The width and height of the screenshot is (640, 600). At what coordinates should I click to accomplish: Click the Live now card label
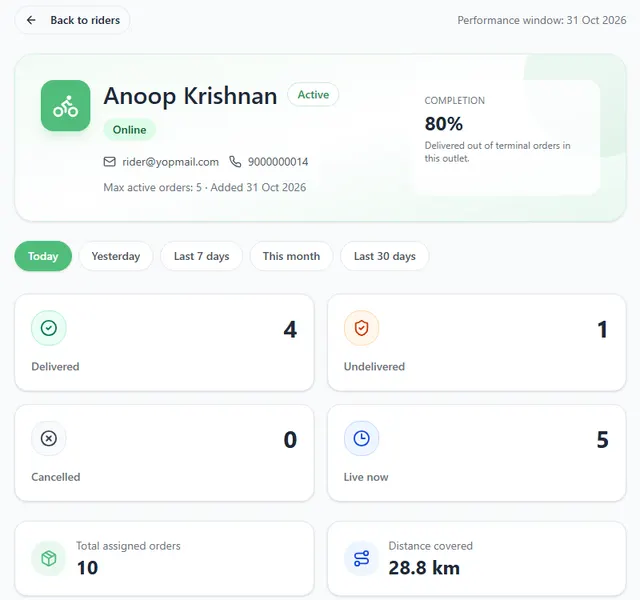click(x=366, y=477)
